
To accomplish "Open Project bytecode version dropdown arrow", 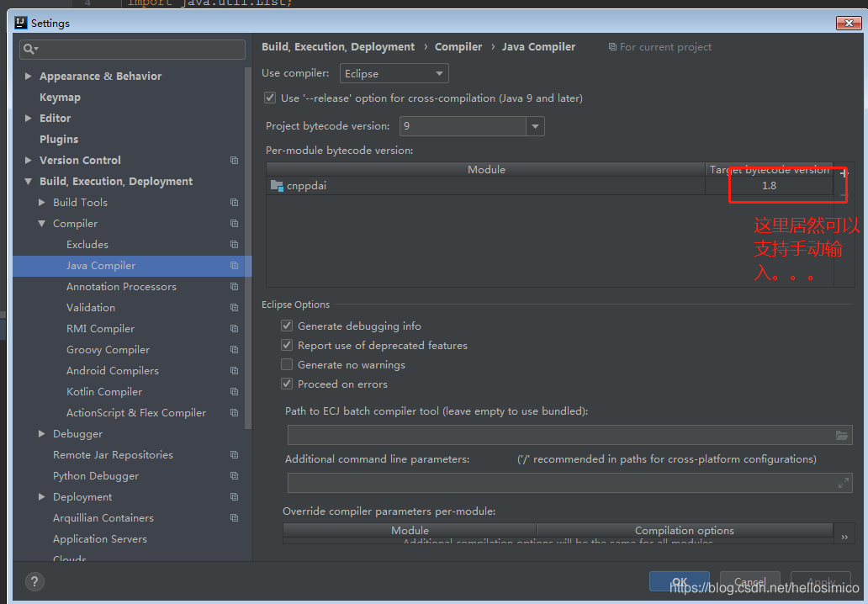I will coord(535,126).
